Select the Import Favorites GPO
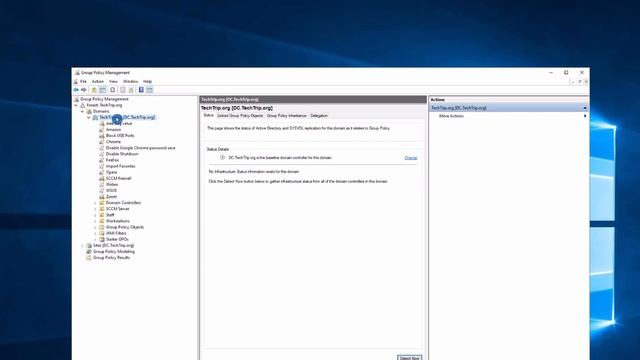The height and width of the screenshot is (360, 640). pos(120,166)
